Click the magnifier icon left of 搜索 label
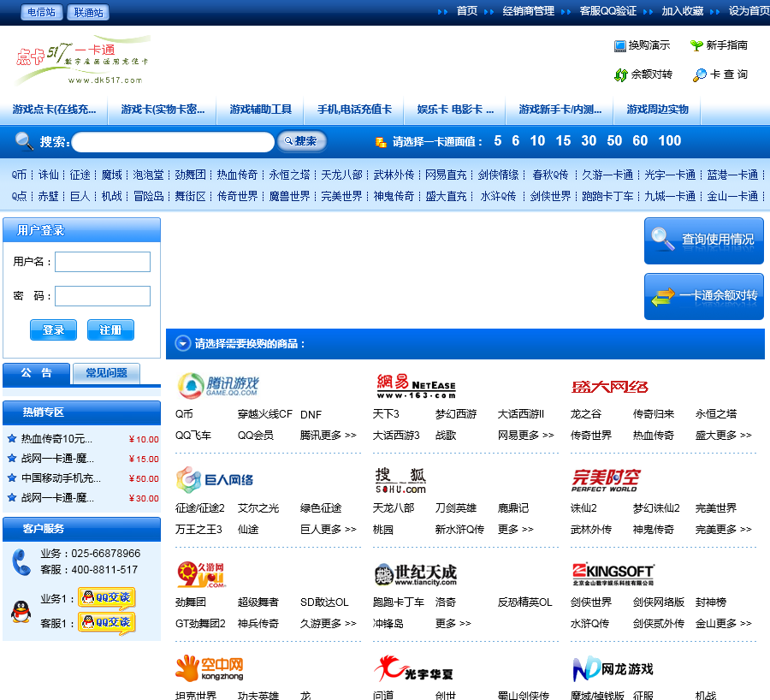Image resolution: width=770 pixels, height=700 pixels. click(24, 141)
